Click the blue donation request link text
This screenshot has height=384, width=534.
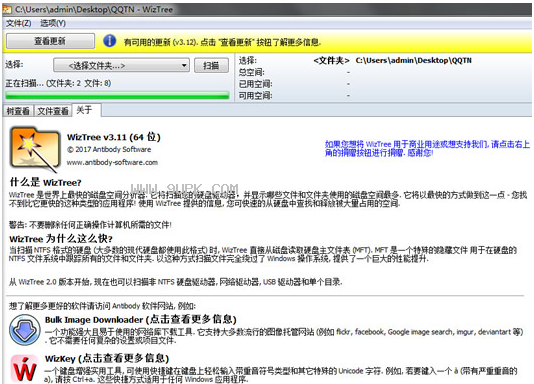point(427,148)
